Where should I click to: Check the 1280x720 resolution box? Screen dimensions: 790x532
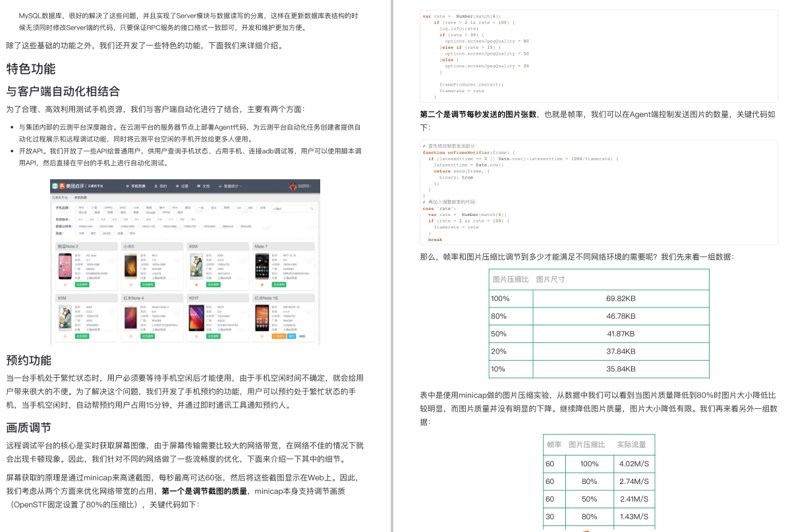181,226
